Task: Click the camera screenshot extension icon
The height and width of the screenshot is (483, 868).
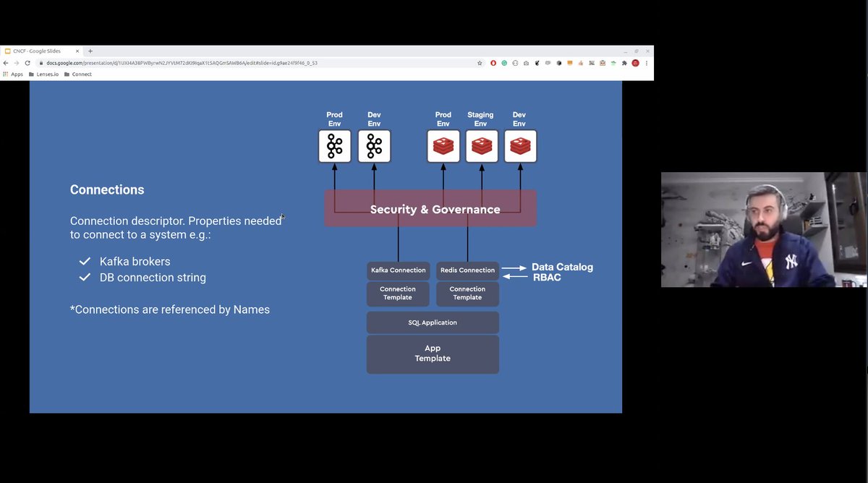Action: pos(526,63)
